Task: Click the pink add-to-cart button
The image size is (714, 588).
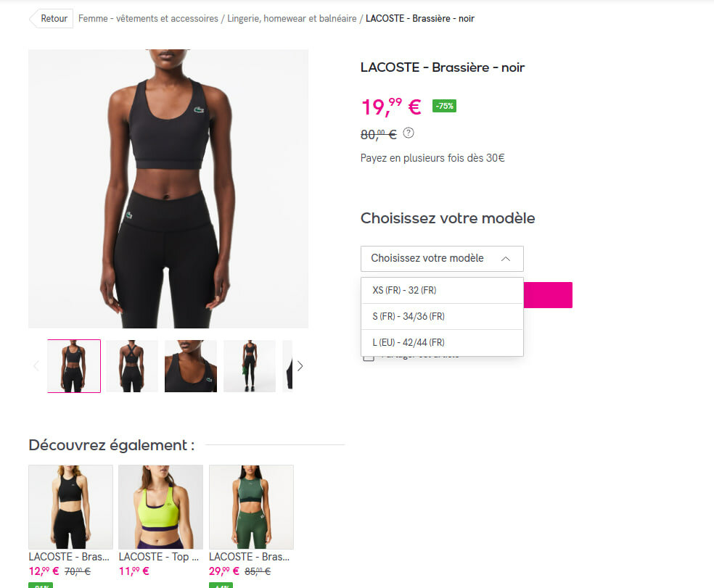Action: pyautogui.click(x=548, y=295)
